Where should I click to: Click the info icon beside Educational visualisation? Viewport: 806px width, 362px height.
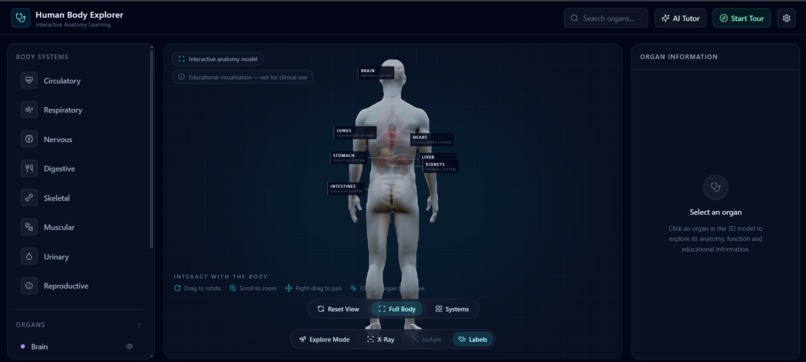pos(181,77)
